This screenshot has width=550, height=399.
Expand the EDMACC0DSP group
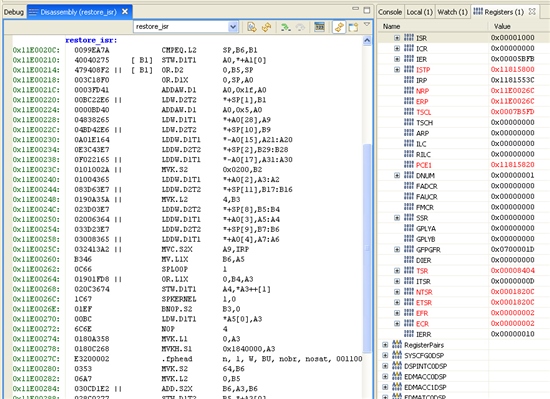click(385, 377)
